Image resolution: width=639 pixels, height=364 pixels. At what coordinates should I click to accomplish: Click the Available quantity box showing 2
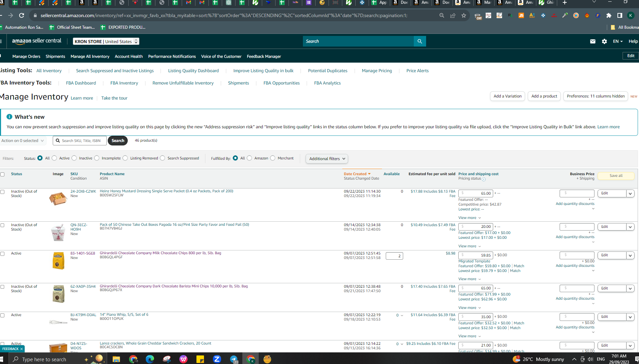click(x=394, y=256)
